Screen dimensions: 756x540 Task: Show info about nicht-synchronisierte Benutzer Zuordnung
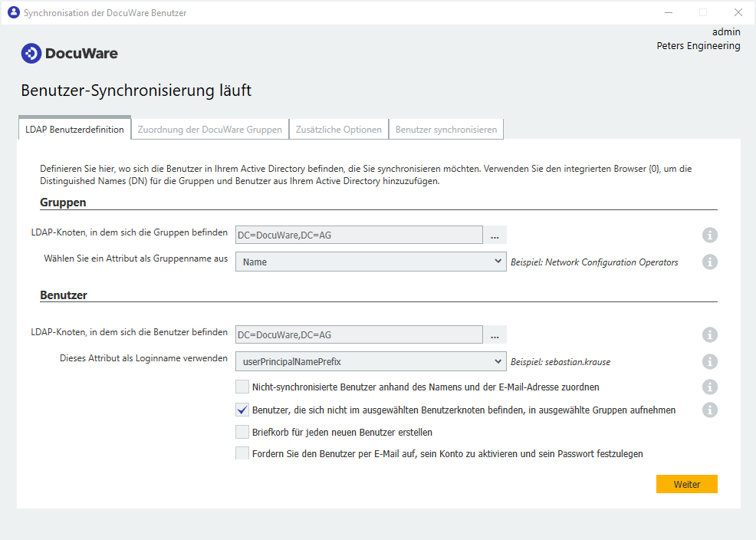[x=709, y=387]
